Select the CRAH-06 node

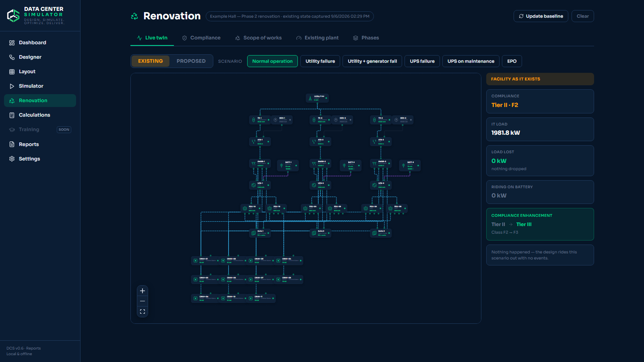[x=233, y=280]
